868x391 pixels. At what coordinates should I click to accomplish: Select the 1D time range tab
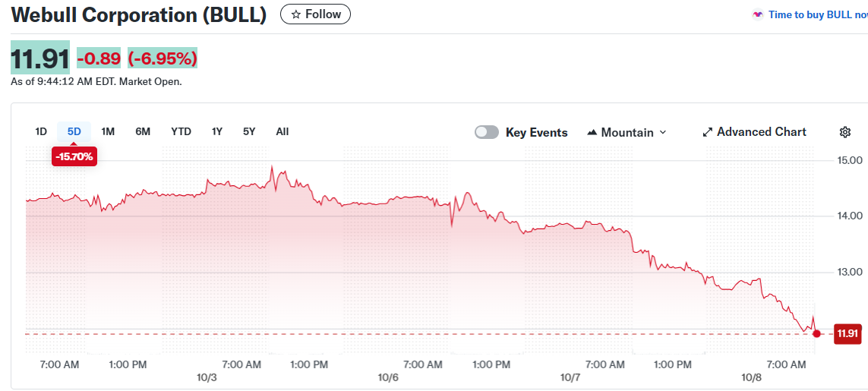(x=41, y=131)
